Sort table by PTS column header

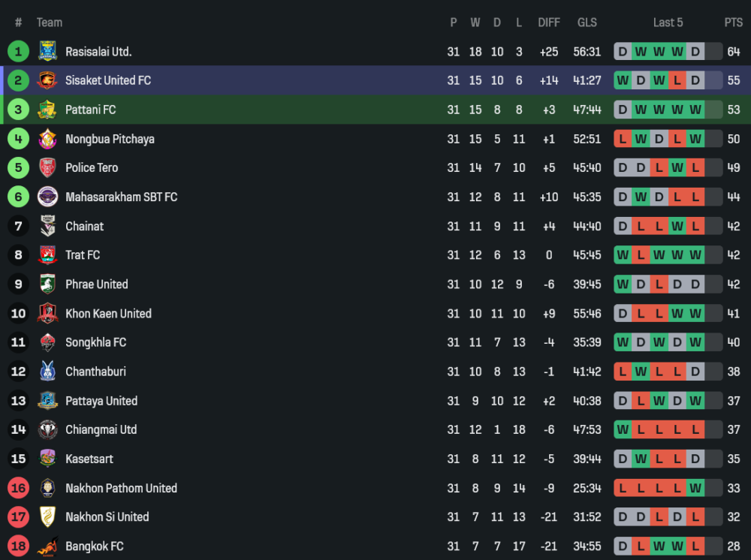pyautogui.click(x=733, y=23)
